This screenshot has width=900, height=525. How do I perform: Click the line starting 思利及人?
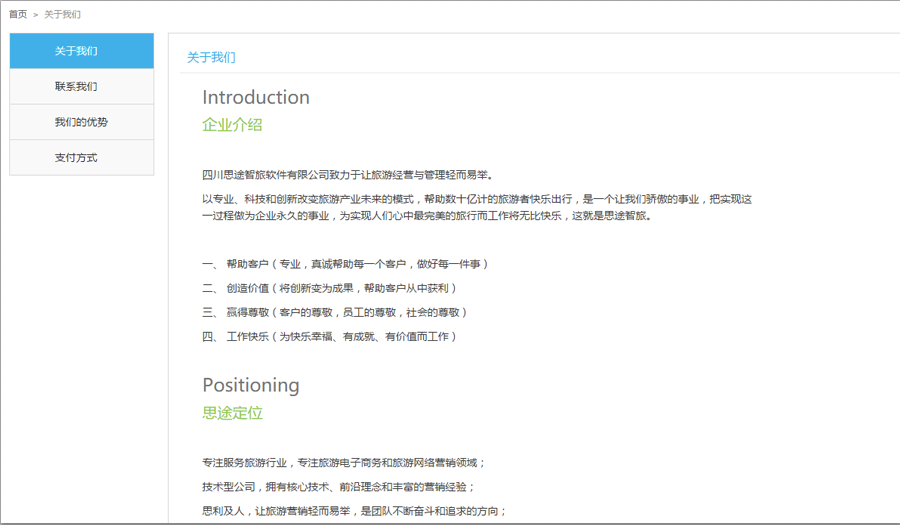pyautogui.click(x=354, y=511)
